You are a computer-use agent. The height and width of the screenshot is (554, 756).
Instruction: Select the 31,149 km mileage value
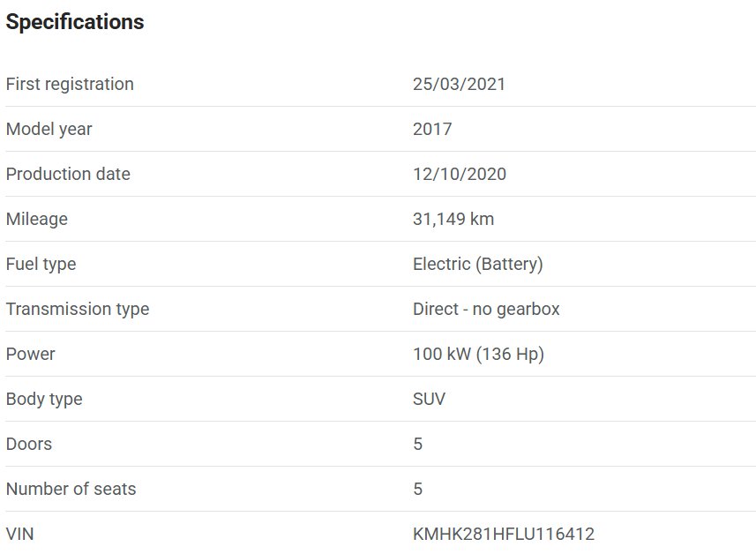[x=453, y=219]
